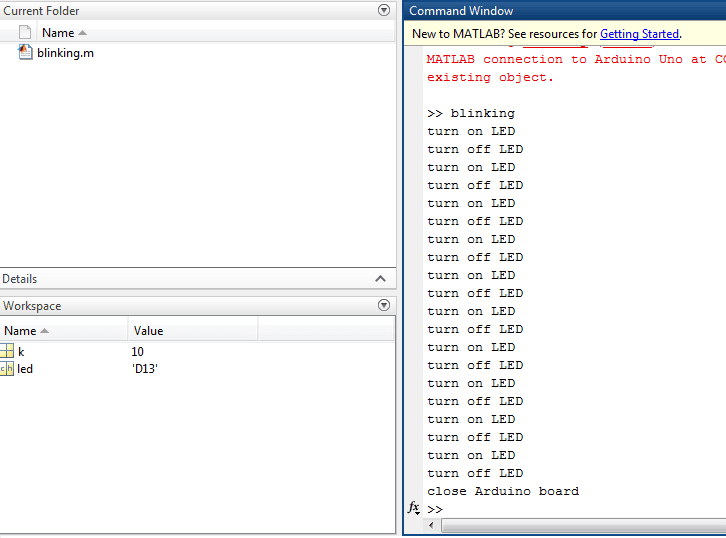This screenshot has width=726, height=538.
Task: Click the blinking.m file icon
Action: [25, 52]
